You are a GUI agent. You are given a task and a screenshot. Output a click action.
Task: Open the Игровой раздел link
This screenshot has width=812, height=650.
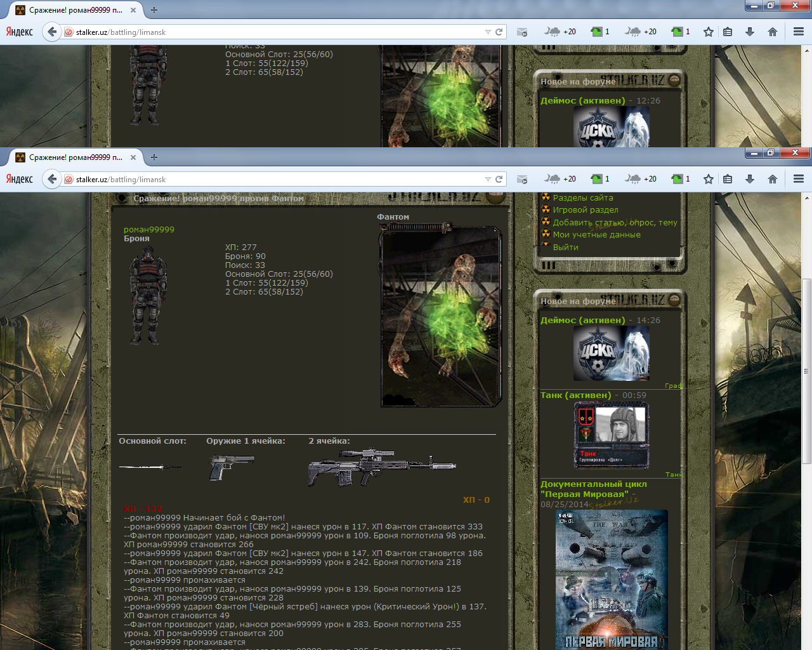click(586, 209)
